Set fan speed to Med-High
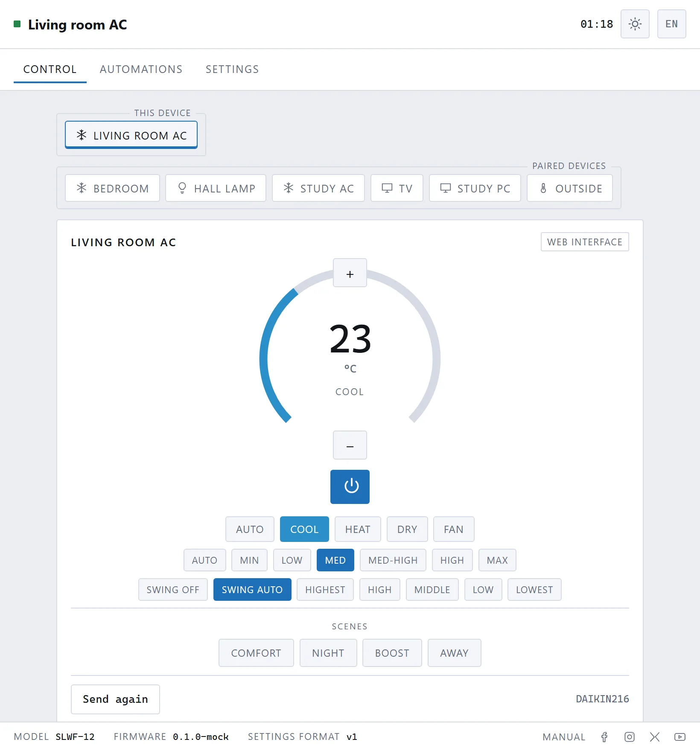Viewport: 700px width, 751px height. click(393, 560)
